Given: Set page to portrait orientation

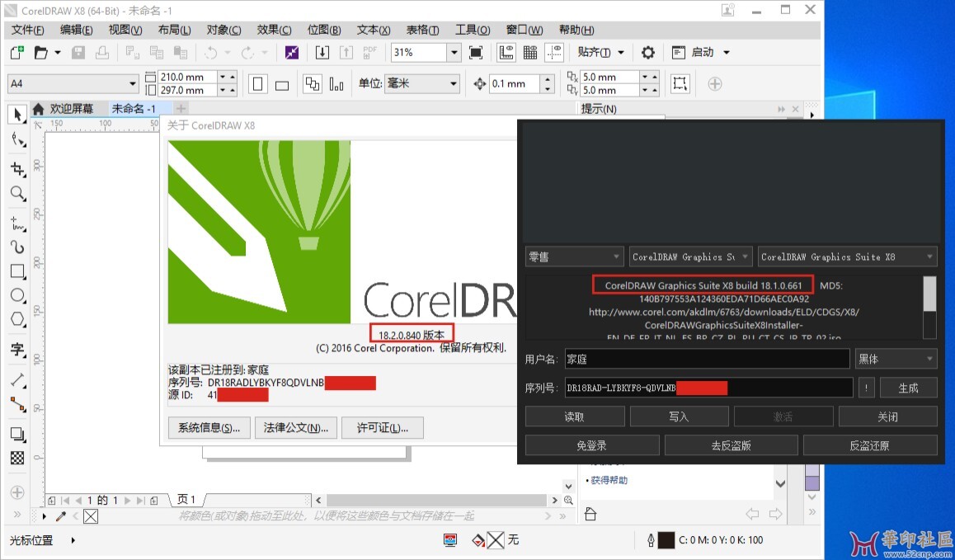Looking at the screenshot, I should [257, 83].
